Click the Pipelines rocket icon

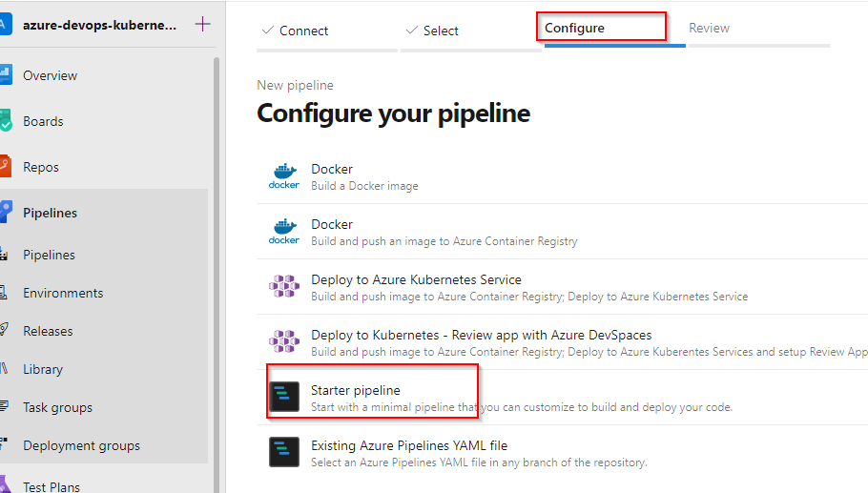click(5, 213)
